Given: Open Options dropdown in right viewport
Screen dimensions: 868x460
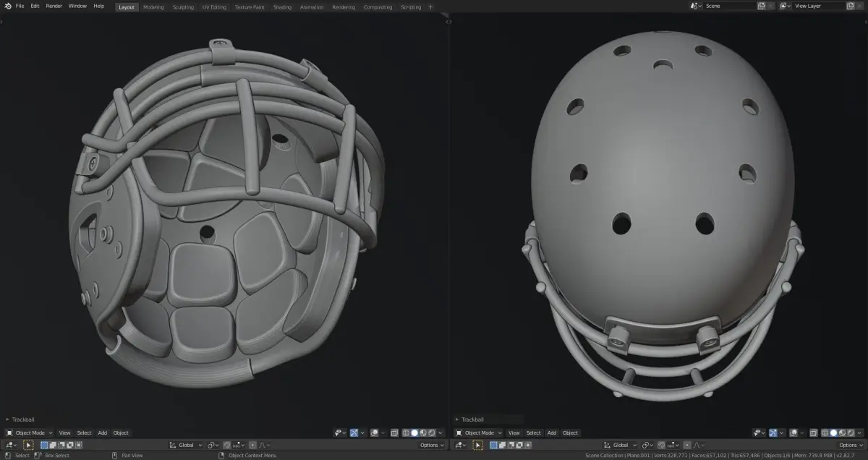Looking at the screenshot, I should pos(851,445).
